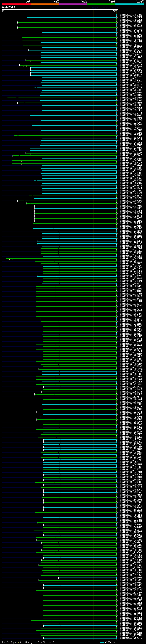Screen dimensions: 146x644
Task: Open label UniRef100_A3Z488
Action: pos(131,113)
